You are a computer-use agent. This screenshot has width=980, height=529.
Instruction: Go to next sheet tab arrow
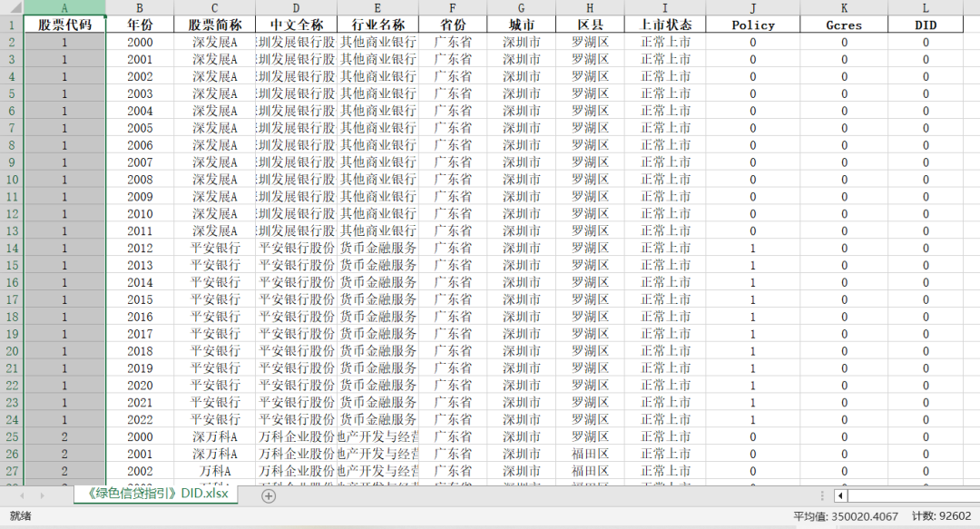(43, 495)
